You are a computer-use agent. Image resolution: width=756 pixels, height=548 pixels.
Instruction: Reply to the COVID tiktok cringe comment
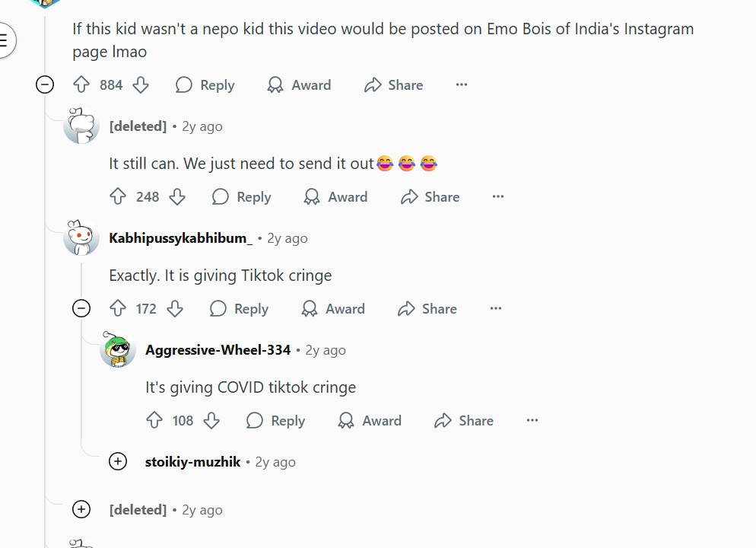(276, 421)
